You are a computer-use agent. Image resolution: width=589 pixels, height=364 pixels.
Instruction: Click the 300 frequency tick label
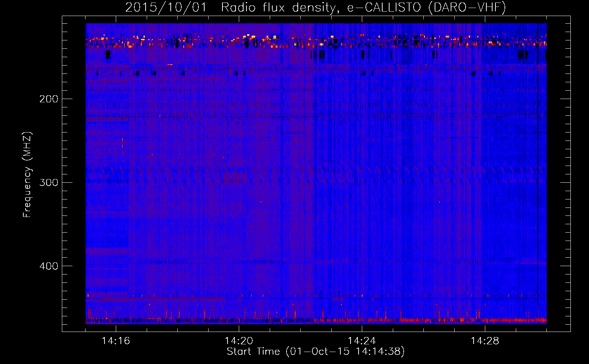pos(49,182)
